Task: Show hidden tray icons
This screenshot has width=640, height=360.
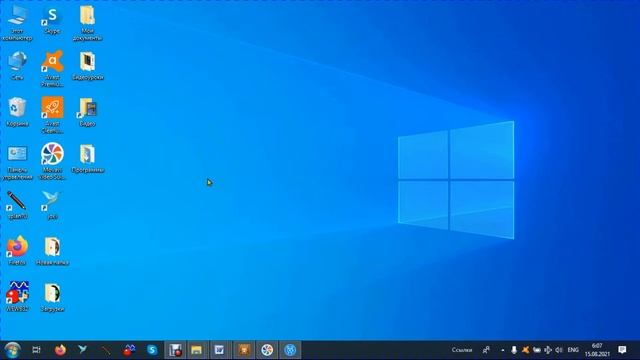Action: coord(502,350)
